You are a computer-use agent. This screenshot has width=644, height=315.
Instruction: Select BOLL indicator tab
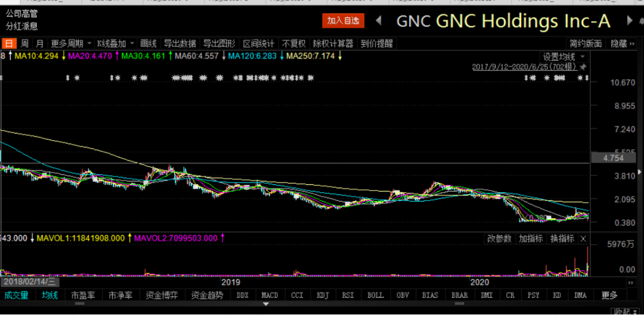click(376, 295)
